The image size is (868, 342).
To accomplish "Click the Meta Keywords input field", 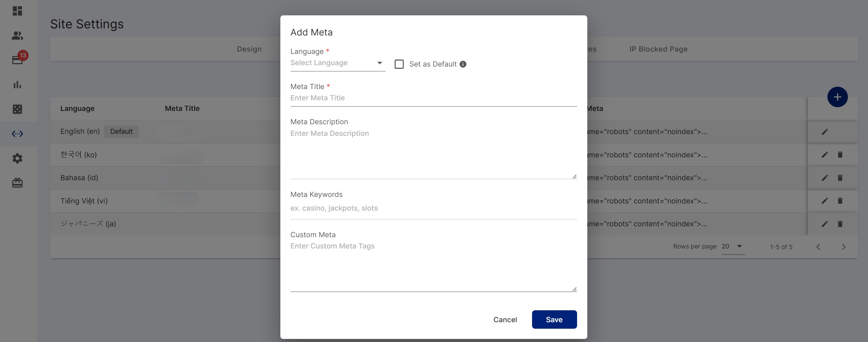I will pyautogui.click(x=433, y=208).
